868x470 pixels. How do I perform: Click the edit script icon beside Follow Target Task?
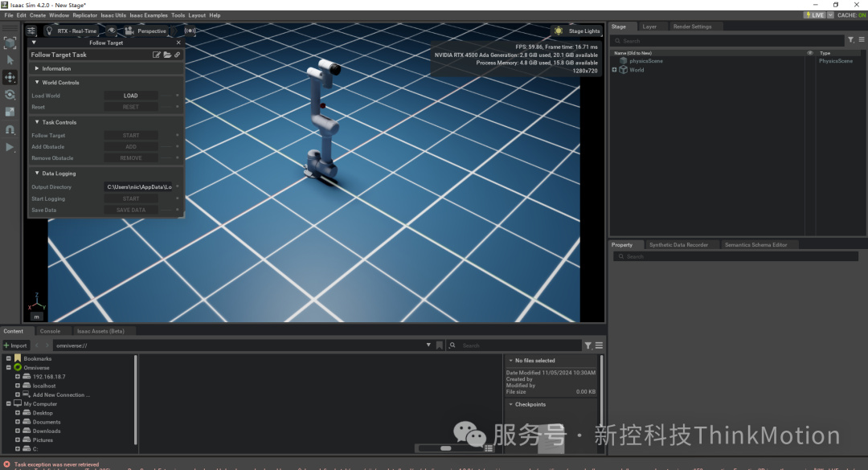[157, 55]
